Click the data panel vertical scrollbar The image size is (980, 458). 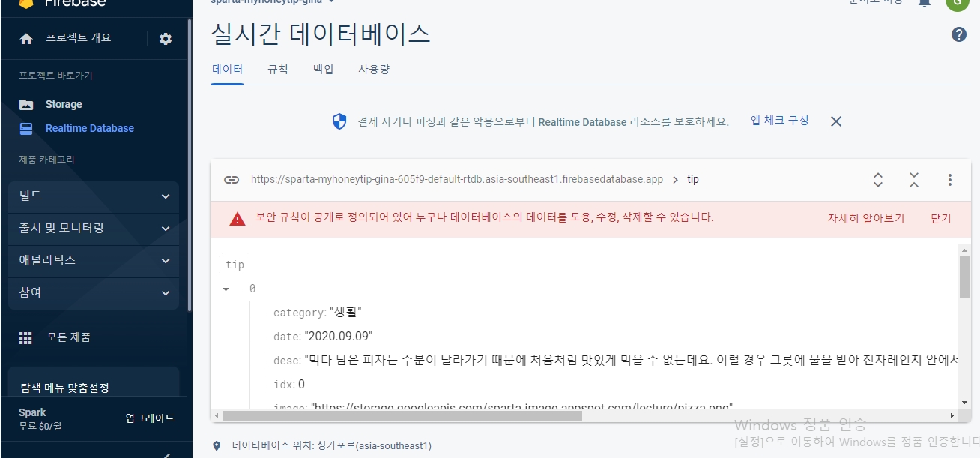(x=964, y=277)
